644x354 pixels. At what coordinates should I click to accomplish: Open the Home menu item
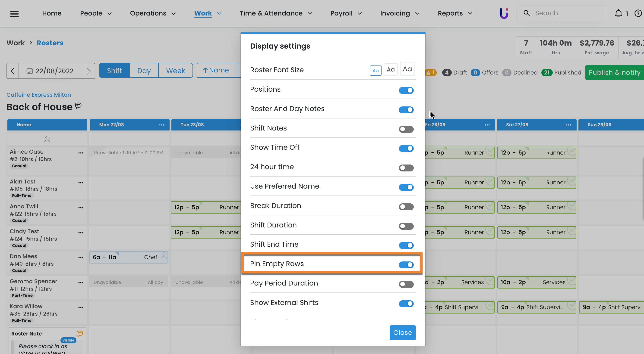tap(52, 13)
